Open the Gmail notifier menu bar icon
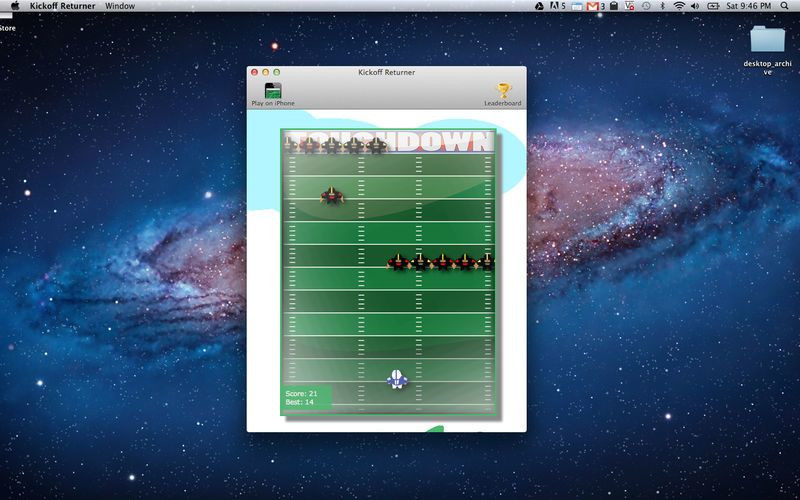Screen dimensions: 800x500 595,6
